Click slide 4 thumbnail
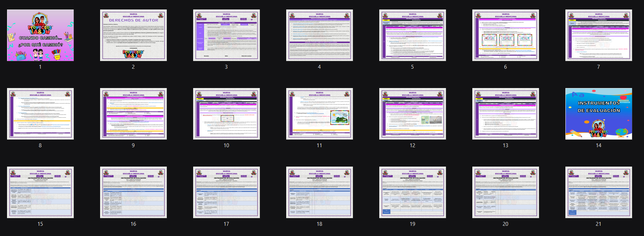The height and width of the screenshot is (236, 644). click(x=319, y=35)
